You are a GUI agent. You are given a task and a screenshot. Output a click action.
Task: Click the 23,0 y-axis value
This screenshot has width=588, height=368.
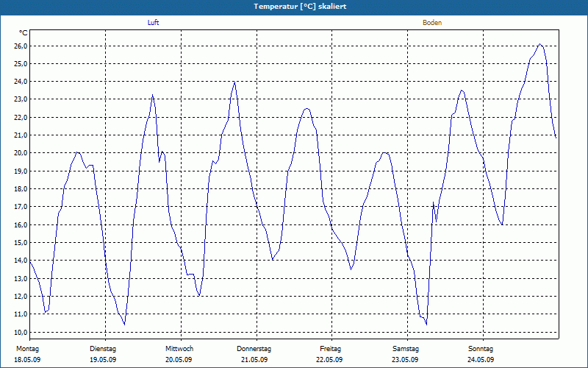click(x=21, y=99)
